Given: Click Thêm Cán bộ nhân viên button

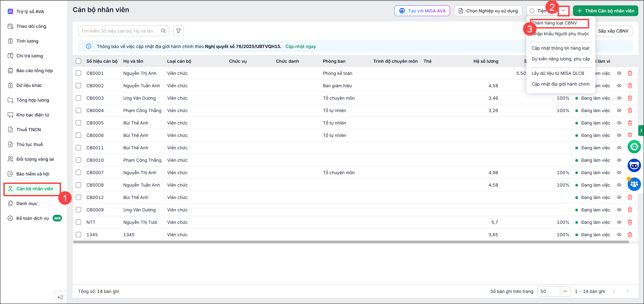Looking at the screenshot, I should click(605, 11).
